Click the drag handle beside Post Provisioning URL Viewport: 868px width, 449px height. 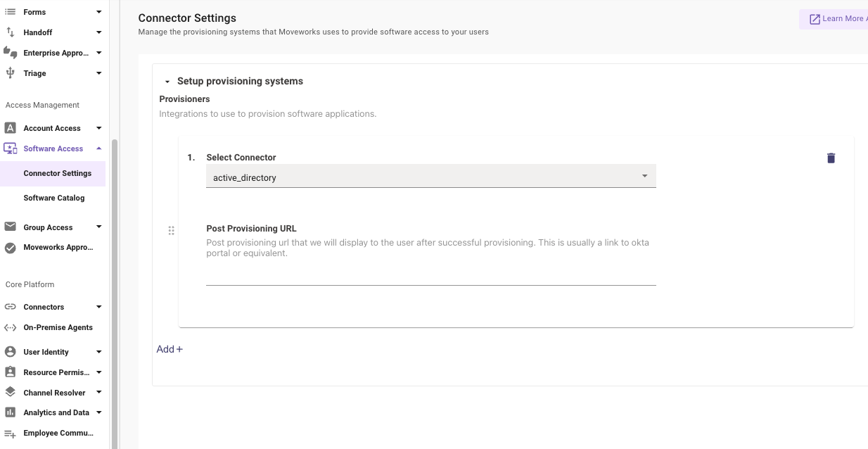pos(171,230)
